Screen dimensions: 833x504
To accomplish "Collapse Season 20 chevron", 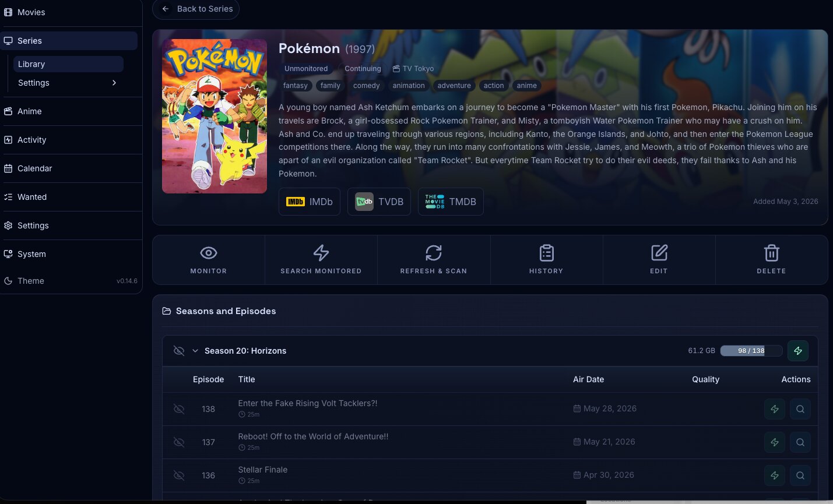I will [x=195, y=351].
